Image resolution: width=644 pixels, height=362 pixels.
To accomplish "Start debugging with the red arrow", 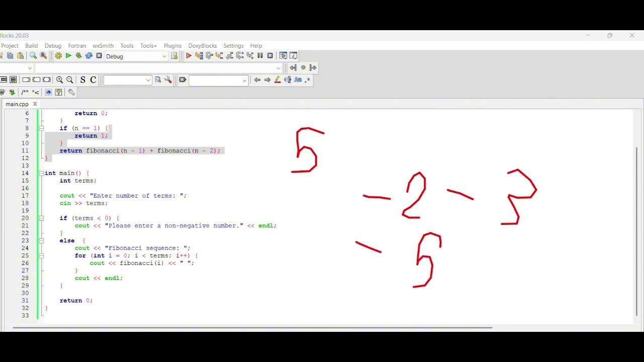I will [x=189, y=56].
